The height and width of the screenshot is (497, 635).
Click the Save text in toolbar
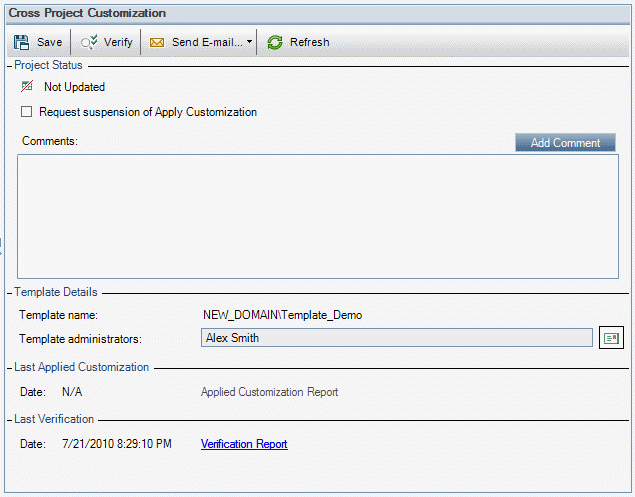(x=49, y=42)
